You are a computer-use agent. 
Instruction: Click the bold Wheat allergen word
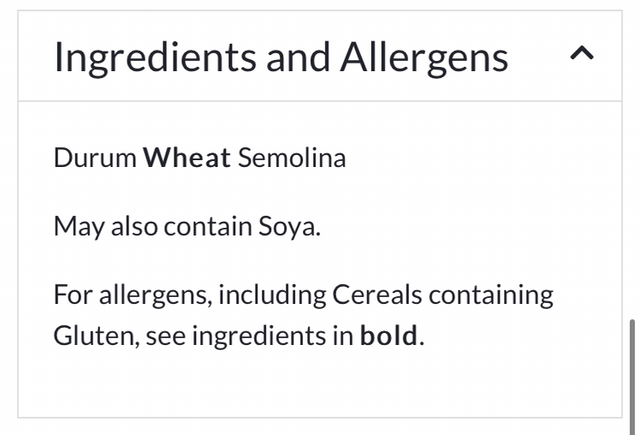click(x=187, y=158)
